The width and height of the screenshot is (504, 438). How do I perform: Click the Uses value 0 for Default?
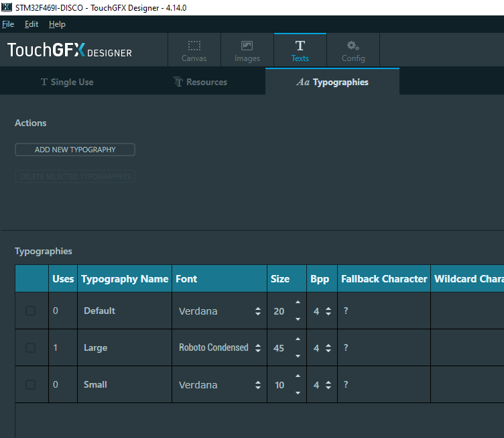pyautogui.click(x=55, y=311)
